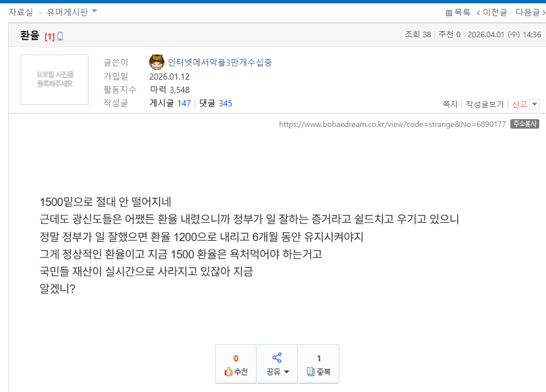Click the list icon beside 목록
This screenshot has height=392, width=546.
tap(449, 13)
